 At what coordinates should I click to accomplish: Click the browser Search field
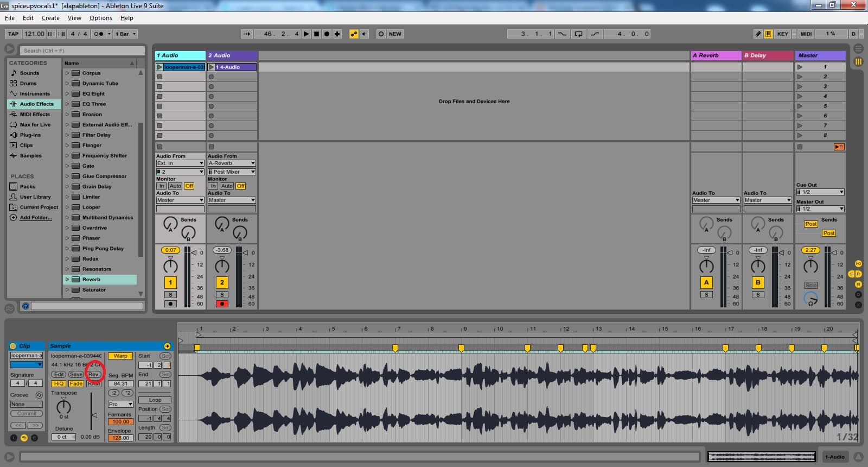(x=83, y=51)
